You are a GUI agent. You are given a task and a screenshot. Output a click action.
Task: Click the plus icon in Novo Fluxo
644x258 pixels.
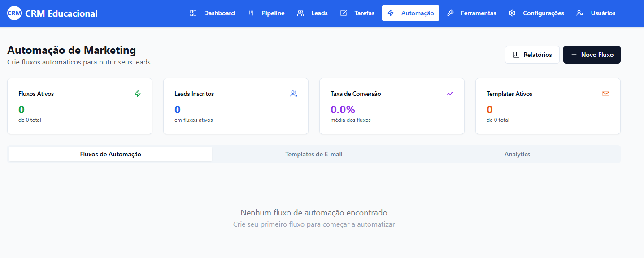tap(574, 55)
